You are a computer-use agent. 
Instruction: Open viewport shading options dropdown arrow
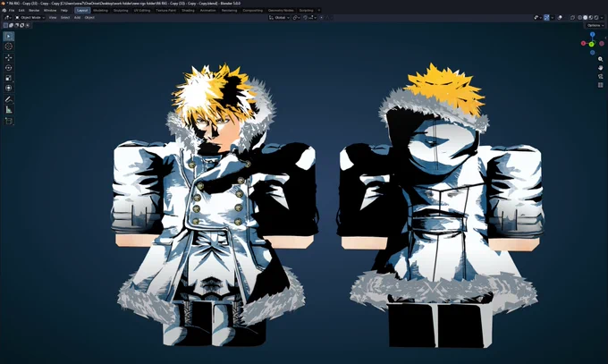(602, 18)
